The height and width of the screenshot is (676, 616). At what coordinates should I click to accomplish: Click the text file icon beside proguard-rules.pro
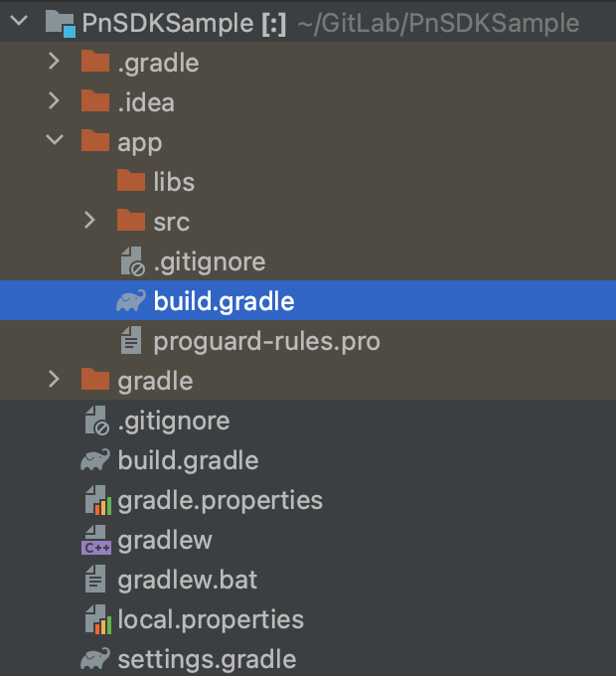click(131, 341)
